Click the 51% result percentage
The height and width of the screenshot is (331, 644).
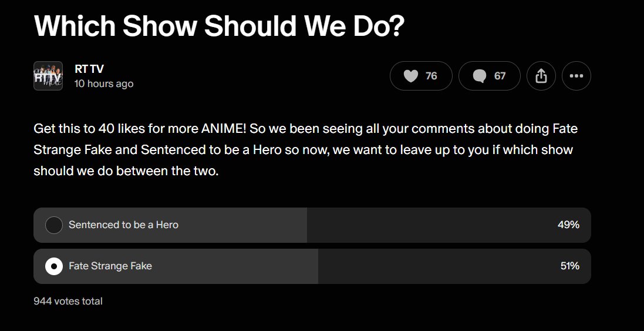tap(569, 266)
